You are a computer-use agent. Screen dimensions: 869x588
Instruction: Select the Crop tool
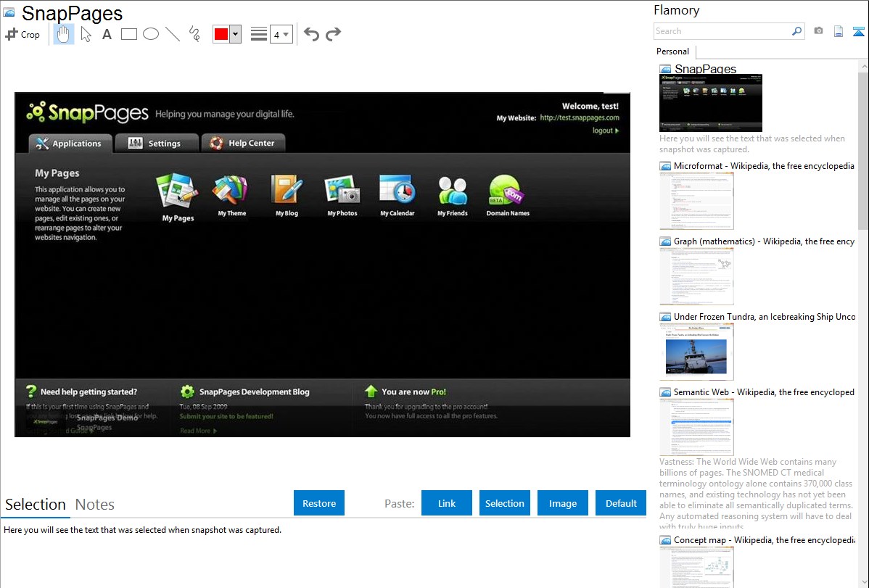[22, 34]
